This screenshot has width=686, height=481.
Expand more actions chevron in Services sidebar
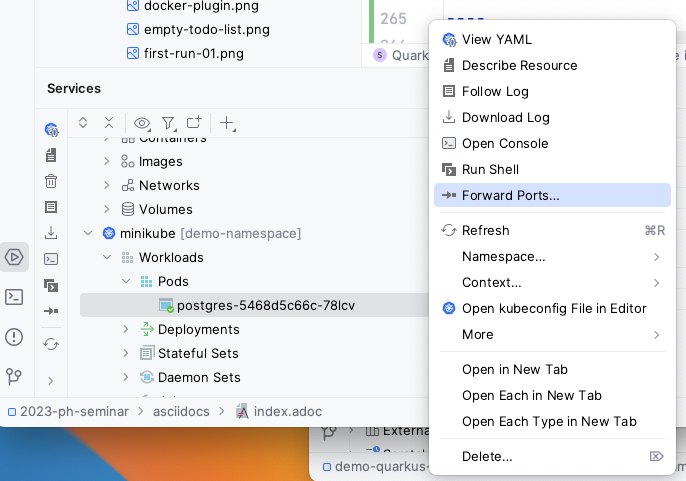tap(51, 381)
